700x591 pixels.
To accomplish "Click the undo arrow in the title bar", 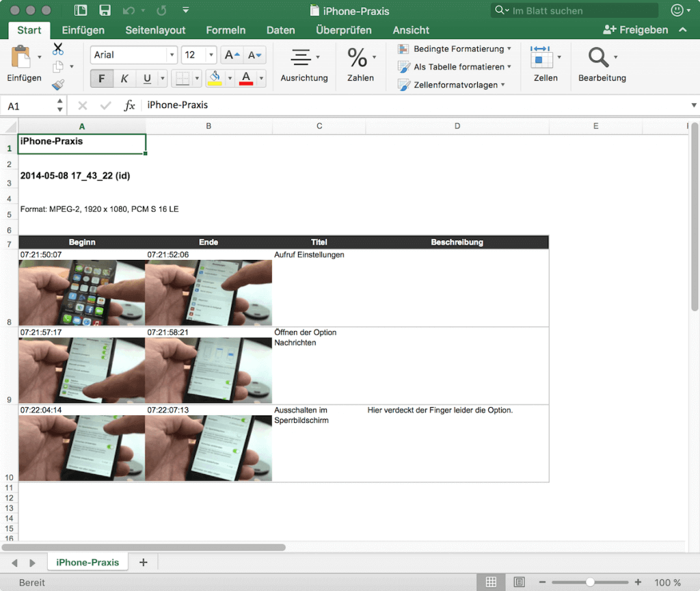I will tap(129, 10).
